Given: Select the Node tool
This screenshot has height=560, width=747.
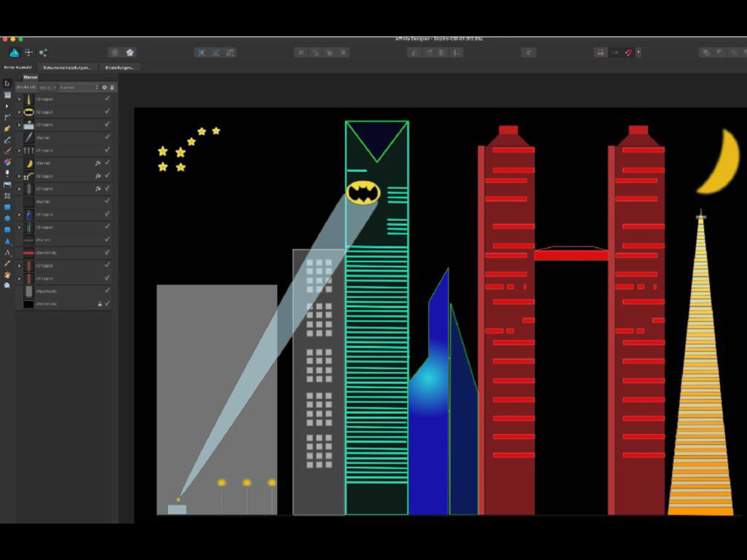Looking at the screenshot, I should tap(7, 106).
